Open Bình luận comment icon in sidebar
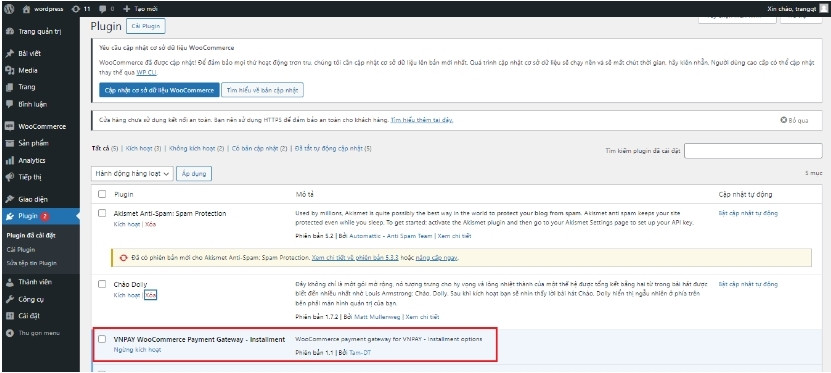The image size is (831, 373). (x=10, y=104)
